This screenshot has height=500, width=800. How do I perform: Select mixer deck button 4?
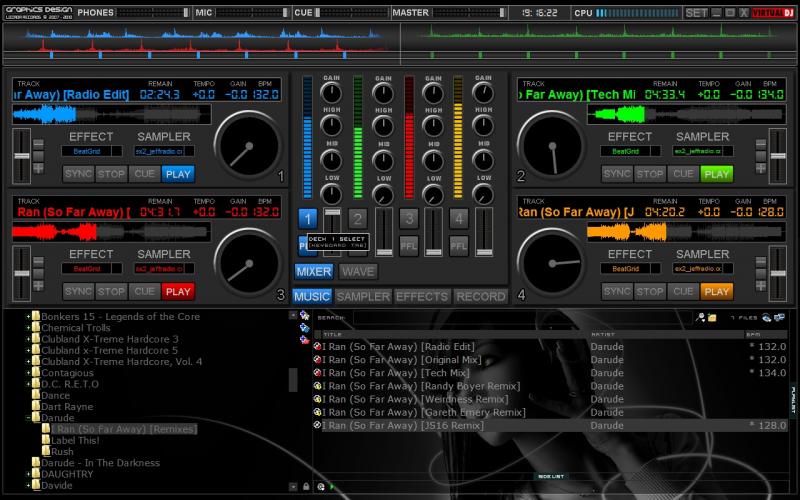(x=459, y=219)
